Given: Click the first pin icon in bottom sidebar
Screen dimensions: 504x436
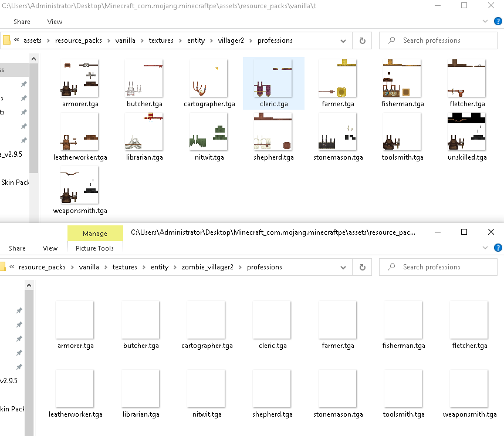Looking at the screenshot, I should point(19,310).
